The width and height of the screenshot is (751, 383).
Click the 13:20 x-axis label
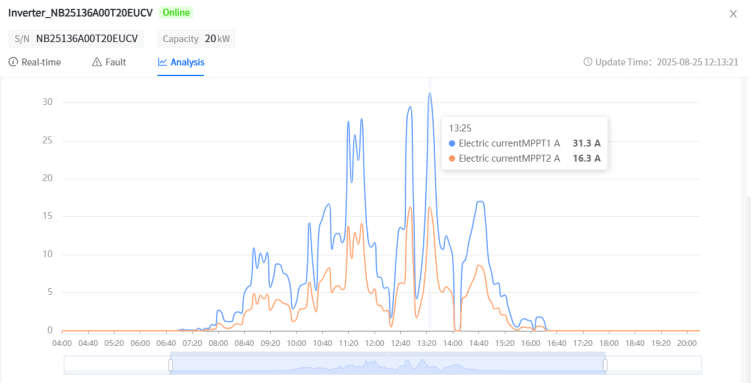pos(427,343)
